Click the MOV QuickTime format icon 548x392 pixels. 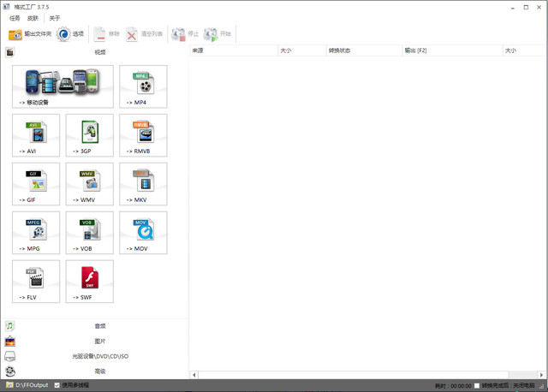point(143,233)
